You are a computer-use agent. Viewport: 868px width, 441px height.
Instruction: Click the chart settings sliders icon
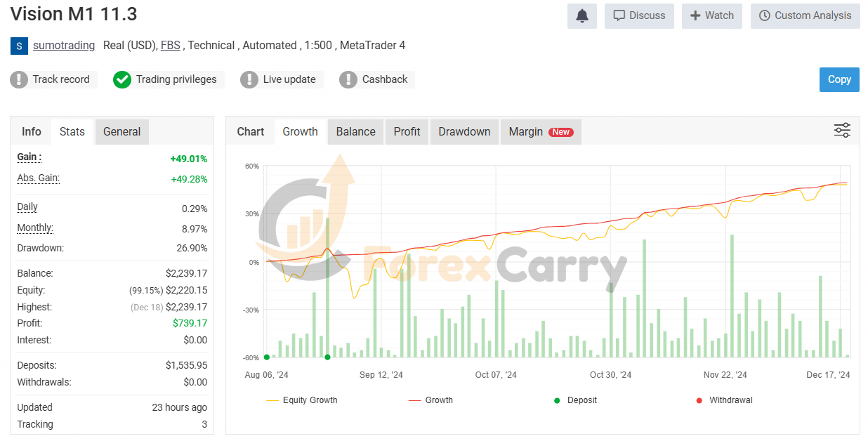tap(841, 131)
